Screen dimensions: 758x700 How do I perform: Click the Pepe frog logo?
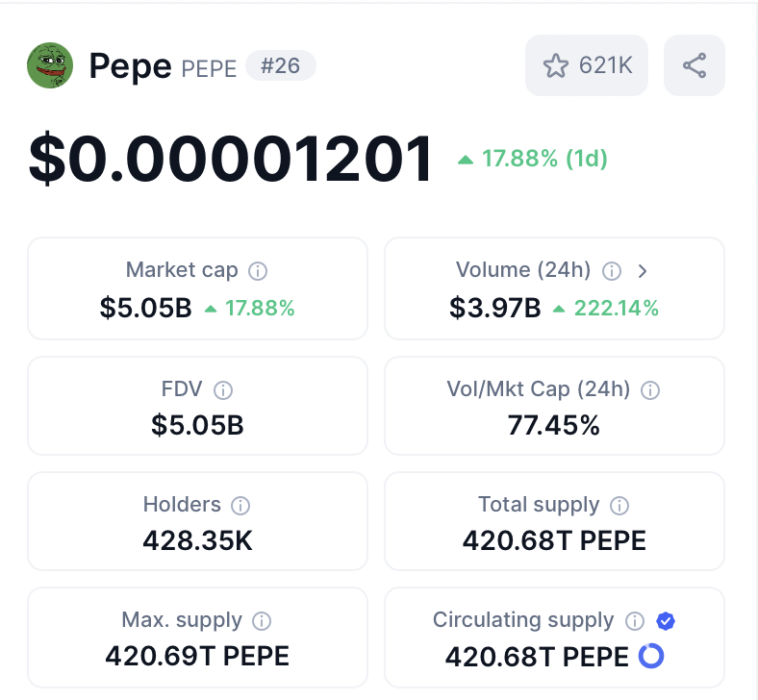pos(50,65)
